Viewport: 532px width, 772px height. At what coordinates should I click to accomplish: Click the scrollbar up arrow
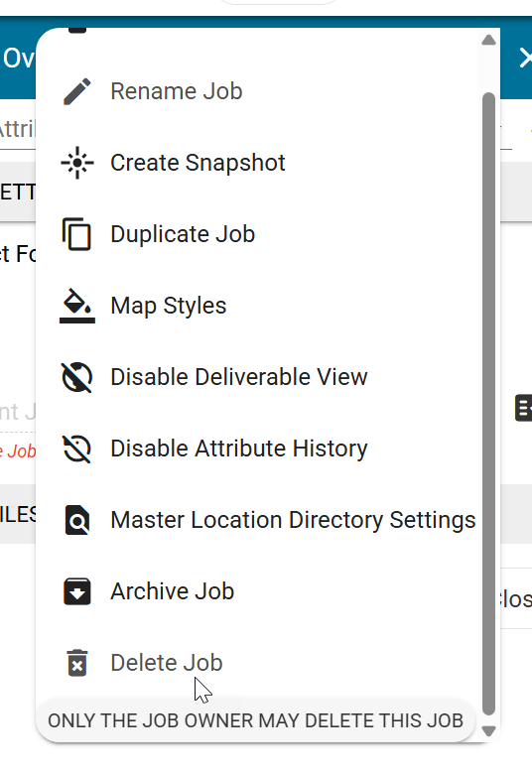click(488, 41)
